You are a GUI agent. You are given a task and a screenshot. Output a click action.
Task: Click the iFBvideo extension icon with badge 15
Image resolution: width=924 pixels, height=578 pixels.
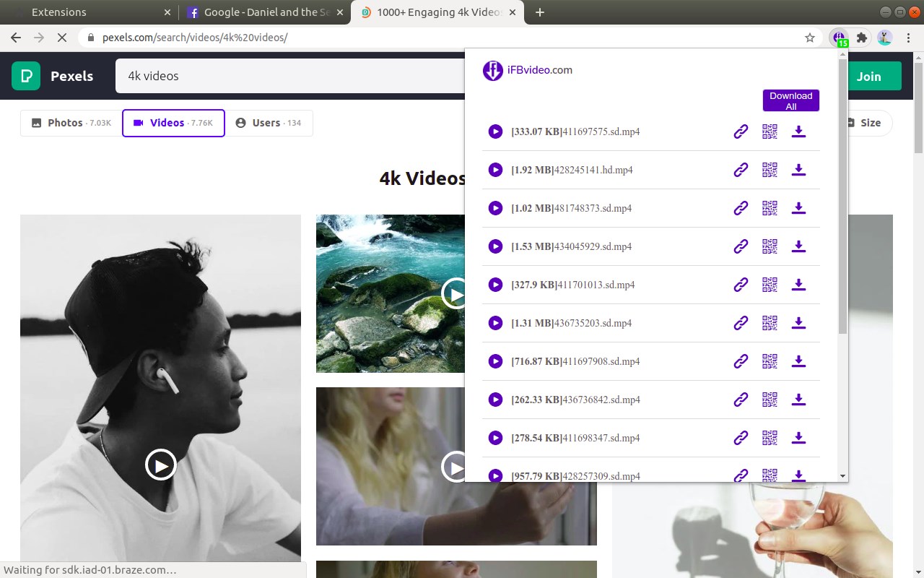pos(839,38)
